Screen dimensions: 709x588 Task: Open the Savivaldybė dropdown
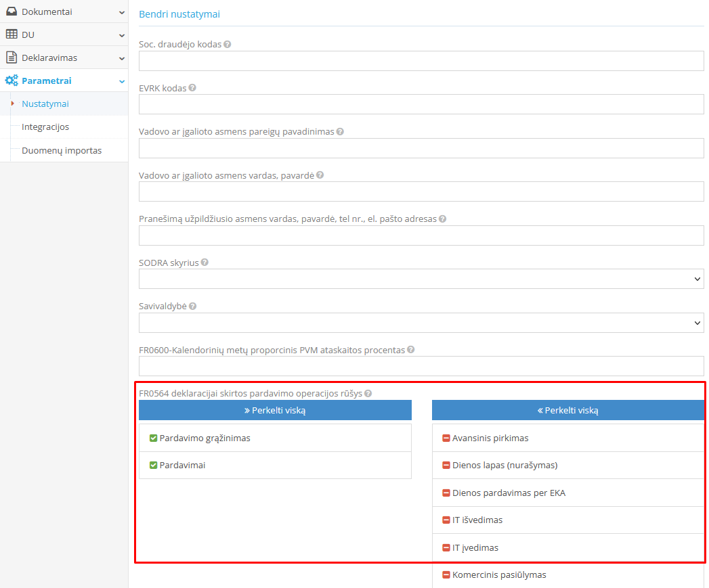(421, 323)
